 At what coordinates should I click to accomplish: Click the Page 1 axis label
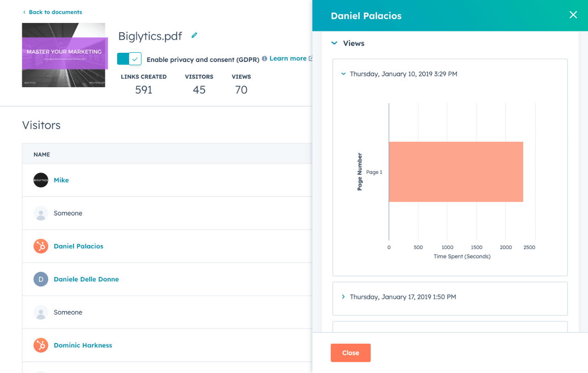(x=374, y=172)
